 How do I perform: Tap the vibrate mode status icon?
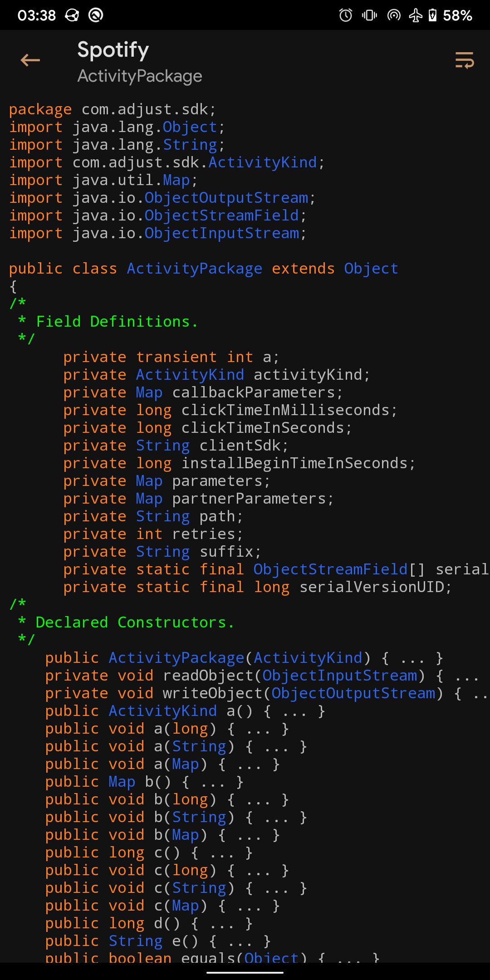369,15
